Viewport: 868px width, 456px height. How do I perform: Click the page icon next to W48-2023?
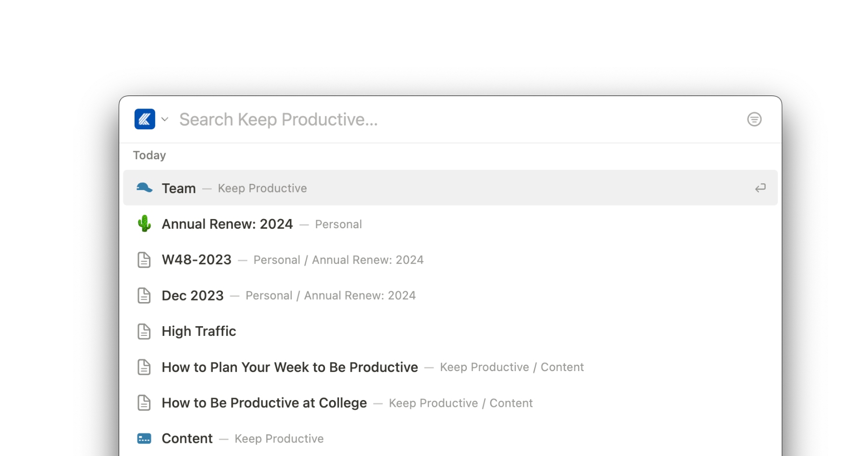pos(144,260)
